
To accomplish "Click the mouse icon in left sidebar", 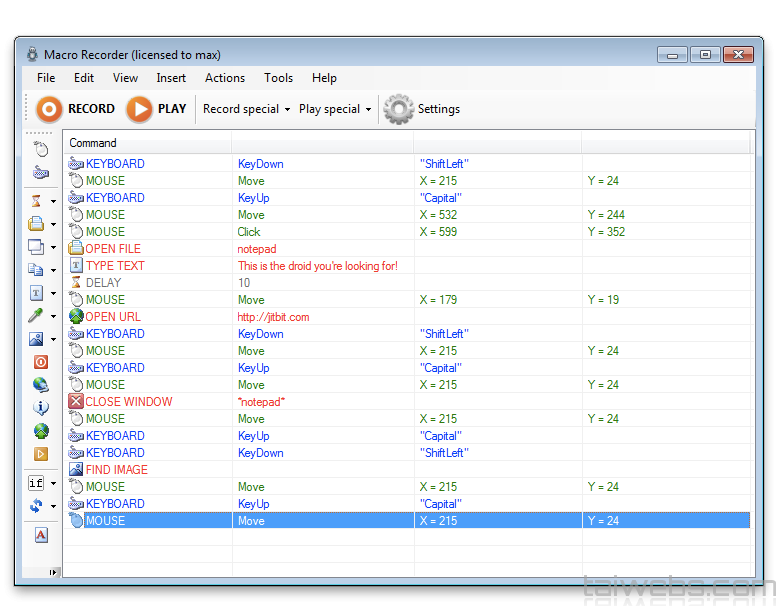I will 41,149.
